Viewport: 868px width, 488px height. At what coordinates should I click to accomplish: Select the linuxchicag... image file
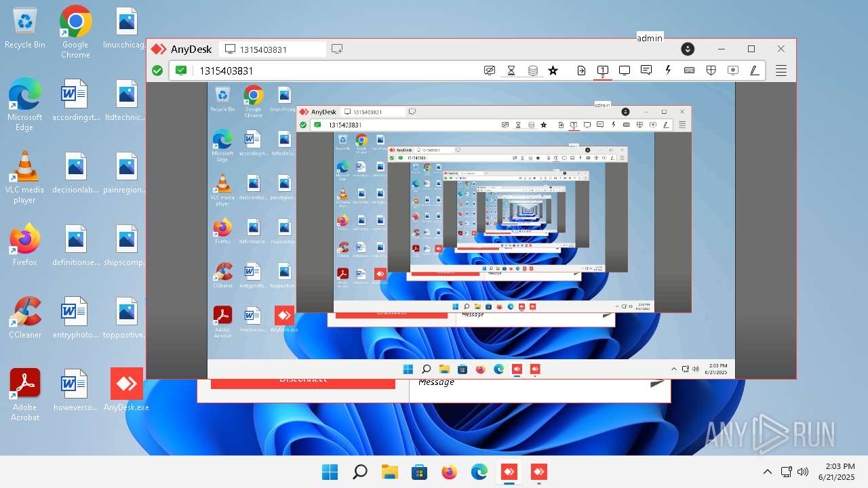pos(125,28)
